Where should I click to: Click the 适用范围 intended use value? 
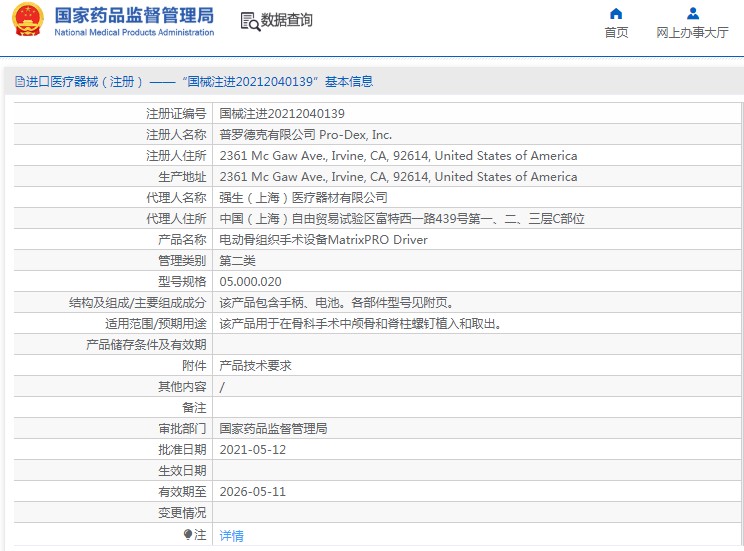pyautogui.click(x=361, y=324)
